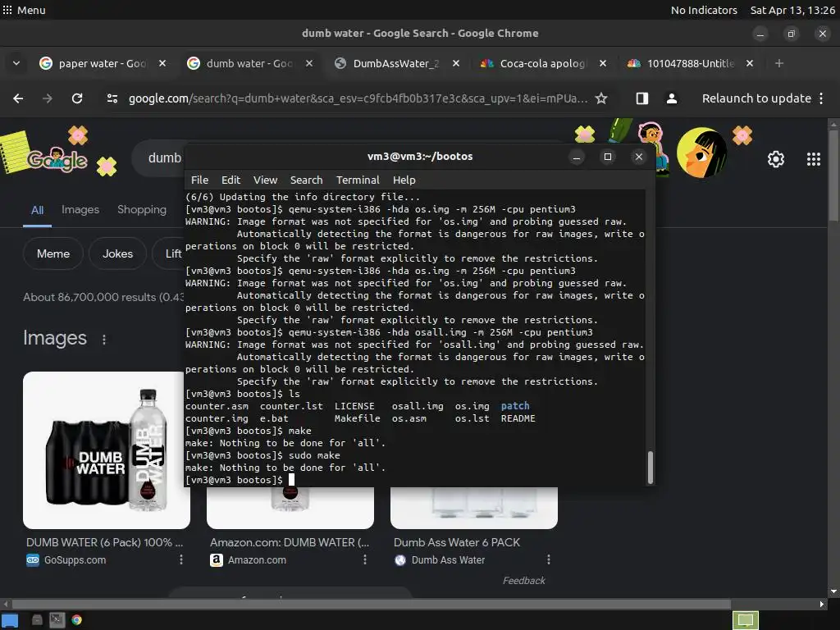Open Google quick settings gear
Viewport: 840px width, 630px height.
tap(776, 159)
